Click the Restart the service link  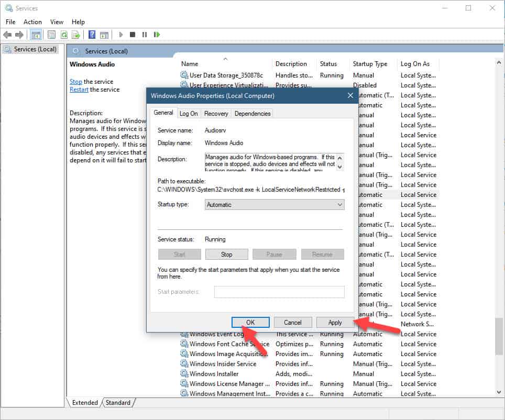79,90
